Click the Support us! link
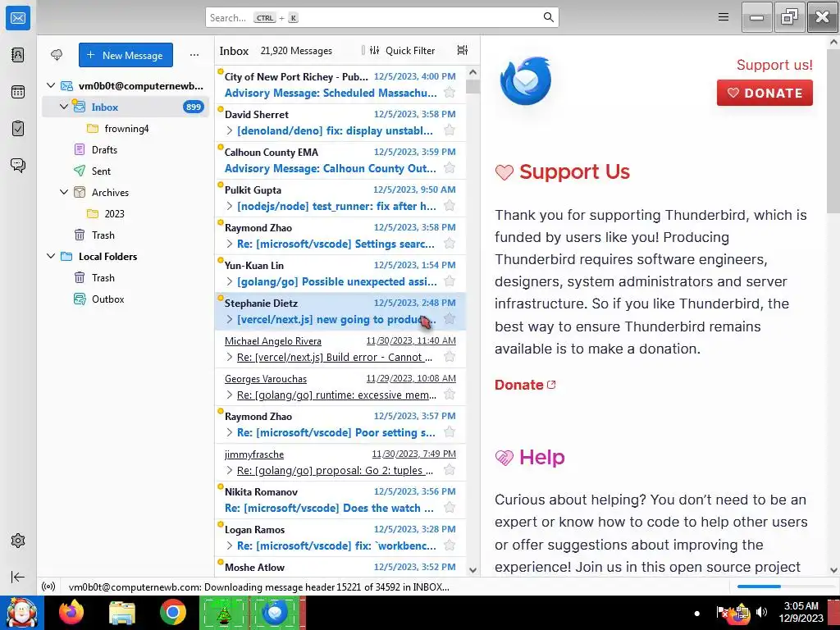 coord(774,65)
